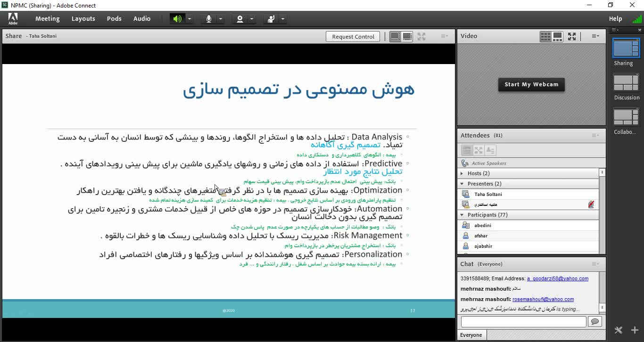Switch Attendees pod to breakout room view
Viewport: 644px width, 342px height.
click(x=479, y=150)
